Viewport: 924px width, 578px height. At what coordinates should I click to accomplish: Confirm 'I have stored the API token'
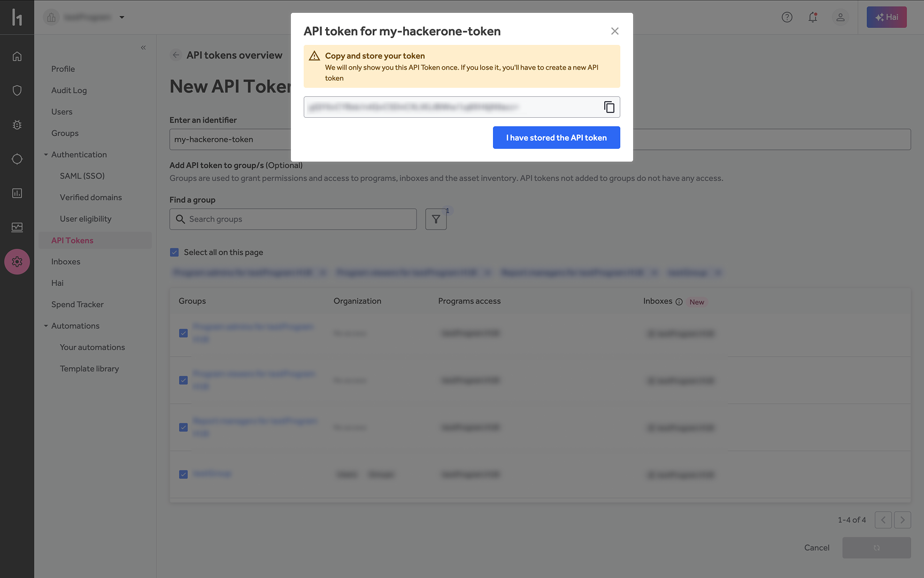tap(556, 138)
